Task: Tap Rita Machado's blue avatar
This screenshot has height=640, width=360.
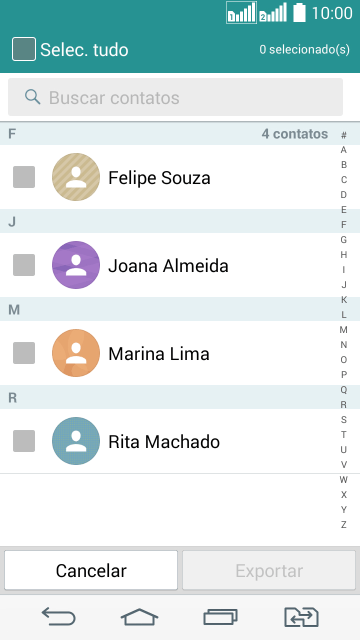Action: (76, 441)
